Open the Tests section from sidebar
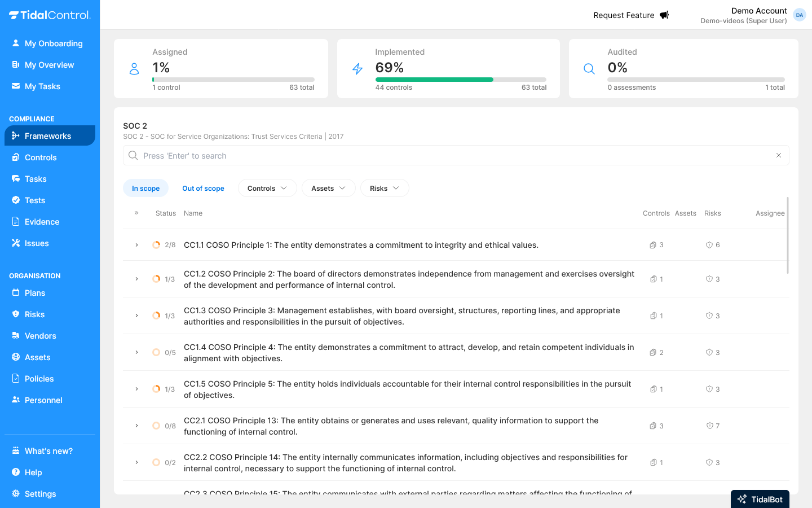 click(x=33, y=200)
